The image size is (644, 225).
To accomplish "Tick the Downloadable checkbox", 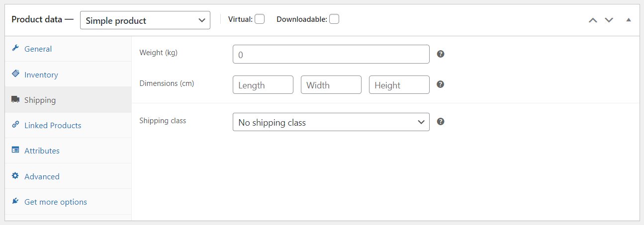I will (334, 19).
